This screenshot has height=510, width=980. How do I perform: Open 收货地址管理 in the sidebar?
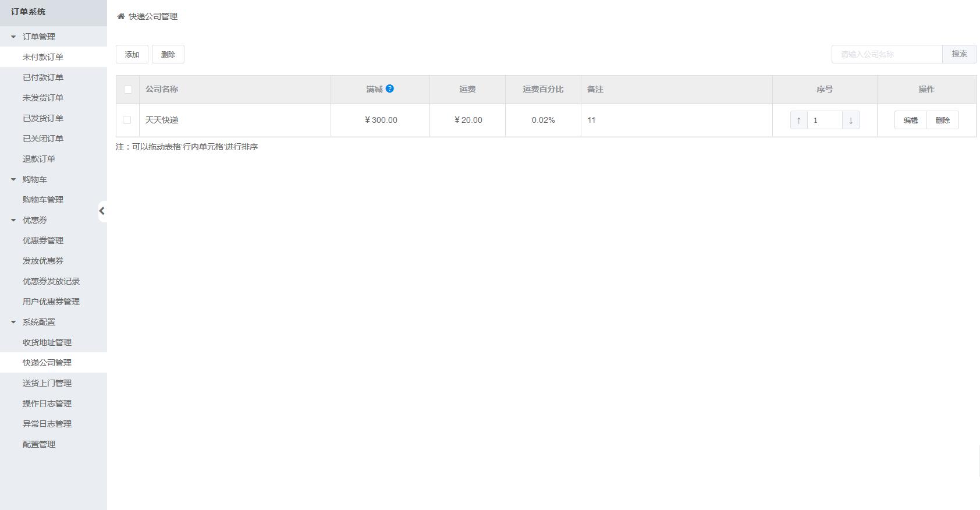point(54,342)
